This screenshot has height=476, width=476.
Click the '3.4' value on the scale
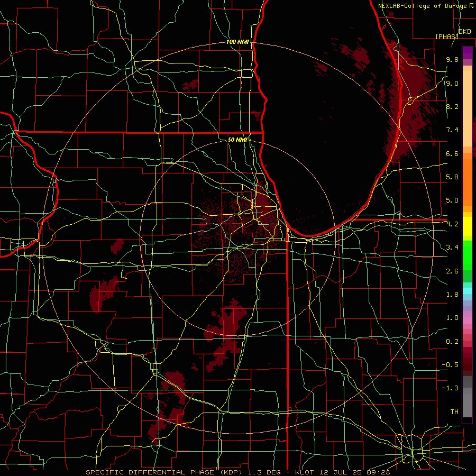pos(452,248)
